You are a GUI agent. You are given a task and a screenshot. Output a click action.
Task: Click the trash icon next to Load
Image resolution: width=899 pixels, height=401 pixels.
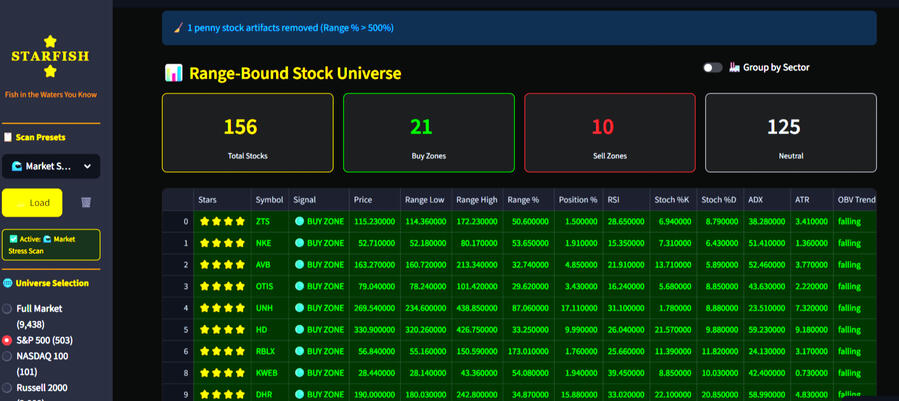click(x=86, y=202)
